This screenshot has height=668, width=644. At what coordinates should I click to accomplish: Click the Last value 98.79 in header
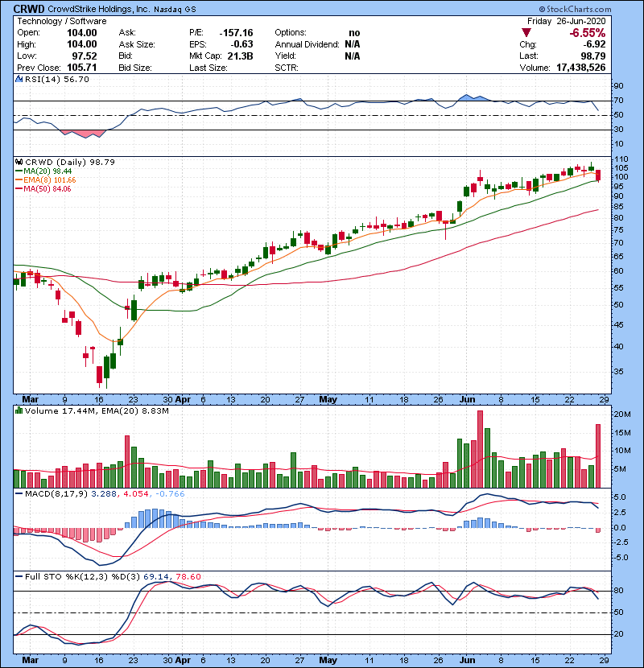[592, 56]
